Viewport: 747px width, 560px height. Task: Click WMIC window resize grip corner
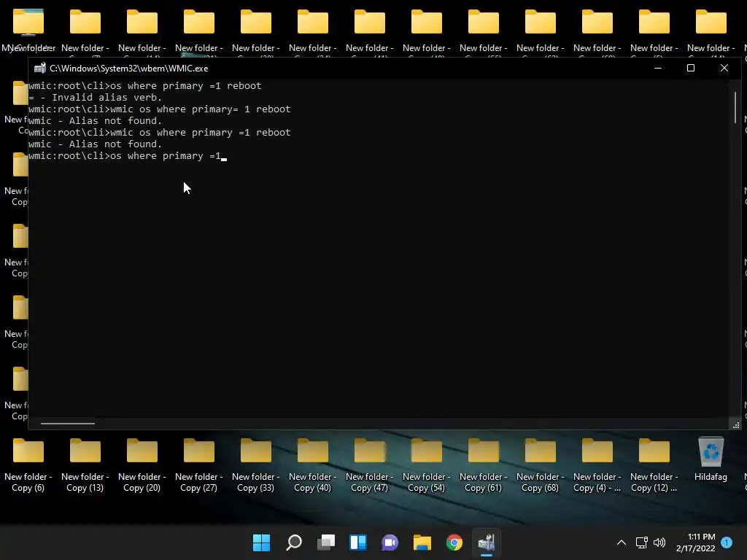(x=736, y=424)
